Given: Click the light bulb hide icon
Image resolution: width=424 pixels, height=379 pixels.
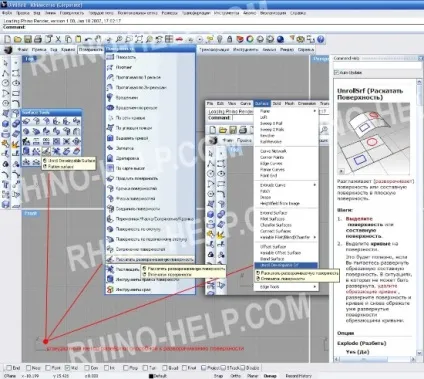Looking at the screenshot, I should coord(219,39).
